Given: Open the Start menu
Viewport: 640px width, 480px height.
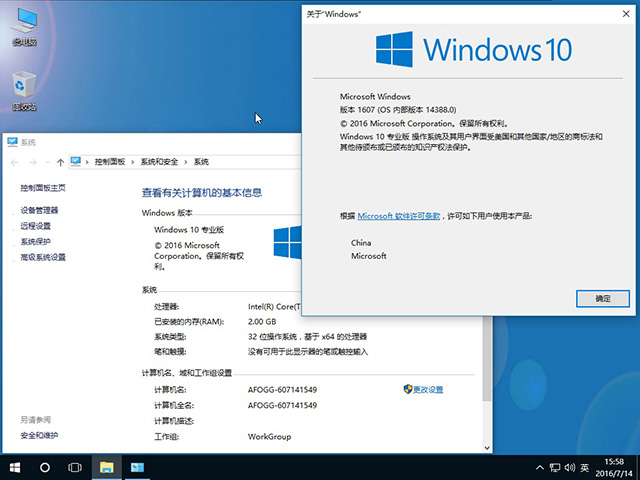Looking at the screenshot, I should click(x=15, y=467).
